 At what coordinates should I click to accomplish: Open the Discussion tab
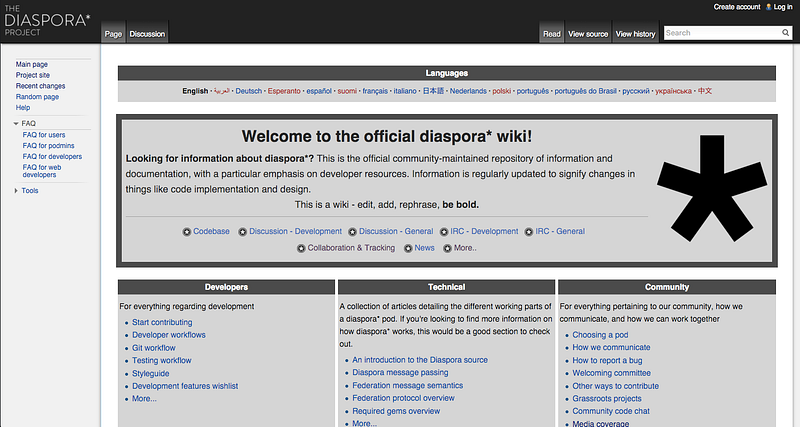(147, 34)
